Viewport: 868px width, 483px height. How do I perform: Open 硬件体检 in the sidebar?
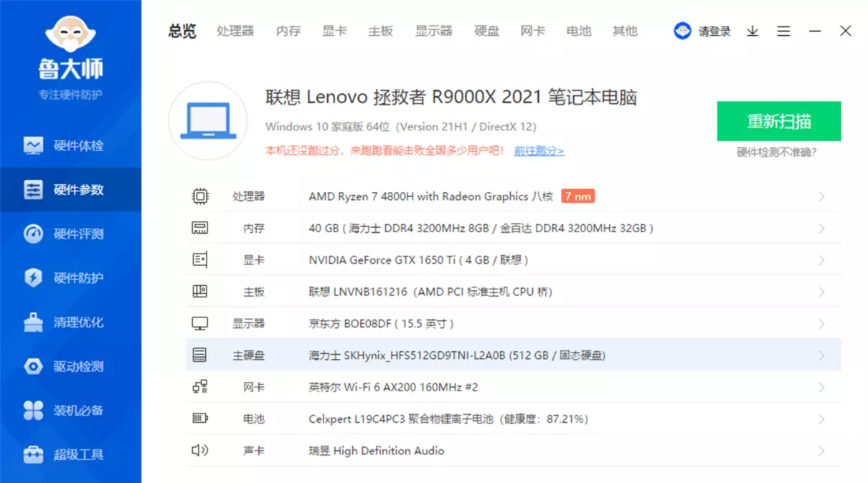pyautogui.click(x=70, y=145)
